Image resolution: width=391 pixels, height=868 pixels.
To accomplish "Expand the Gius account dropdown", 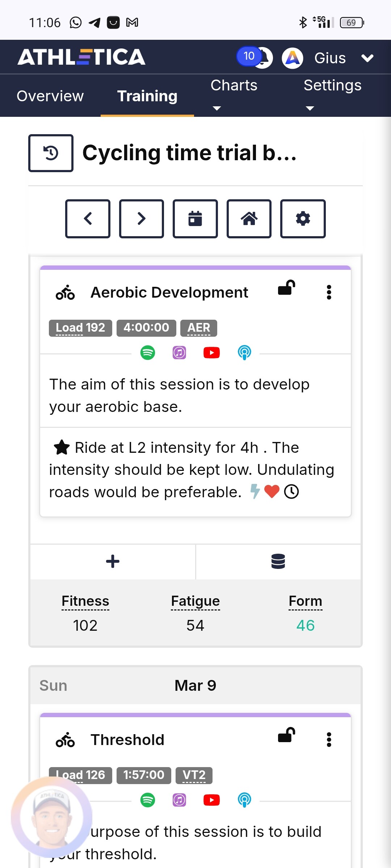I will (367, 58).
